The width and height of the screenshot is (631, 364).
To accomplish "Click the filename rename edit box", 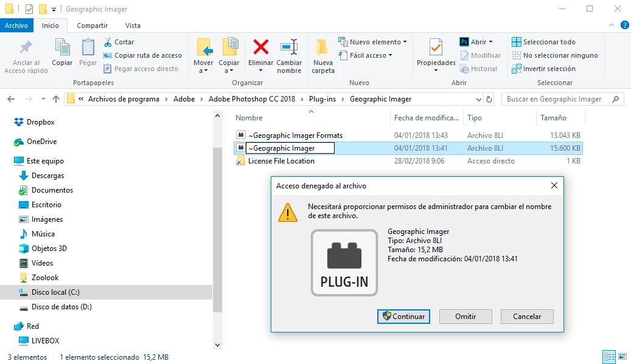I will pos(290,148).
